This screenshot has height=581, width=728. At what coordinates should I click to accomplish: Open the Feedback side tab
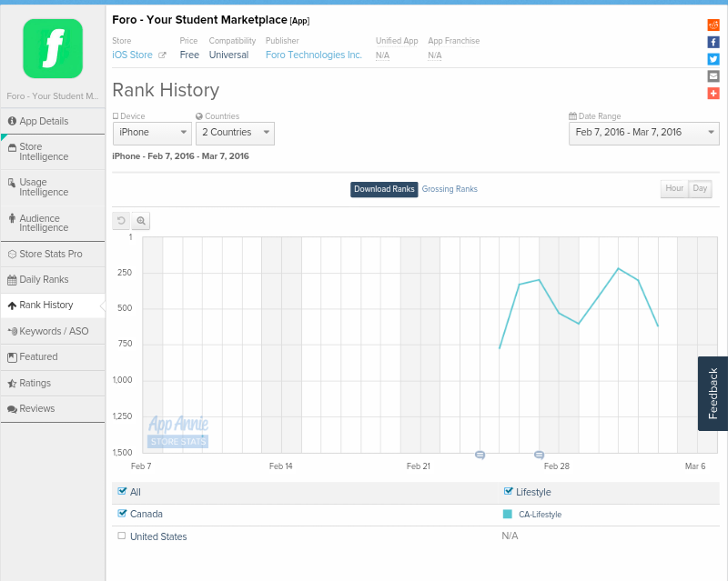[713, 394]
